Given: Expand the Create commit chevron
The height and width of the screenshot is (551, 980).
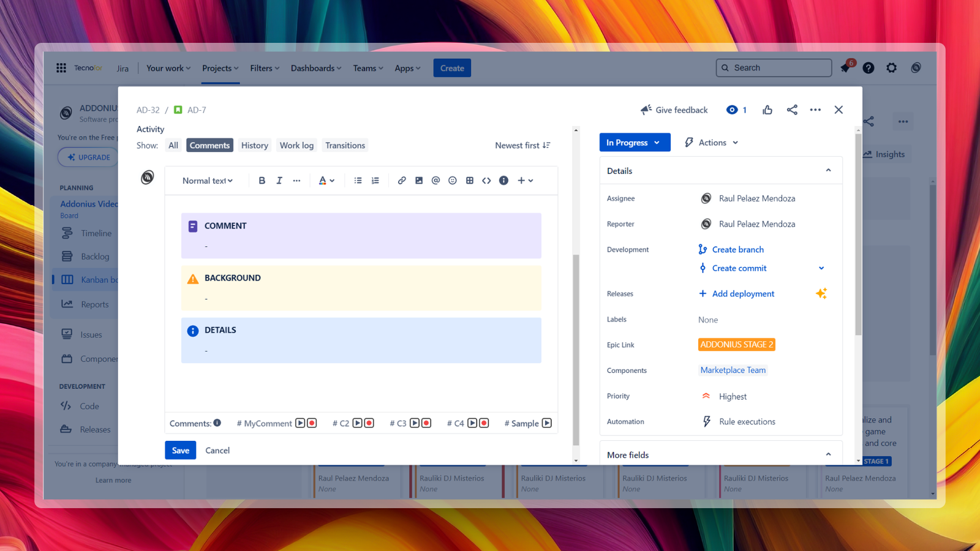Looking at the screenshot, I should (x=821, y=268).
